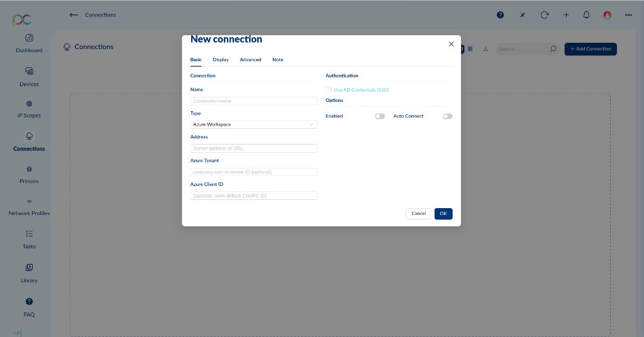Toggle the Auto Connect switch
The width and height of the screenshot is (644, 337).
click(x=448, y=116)
